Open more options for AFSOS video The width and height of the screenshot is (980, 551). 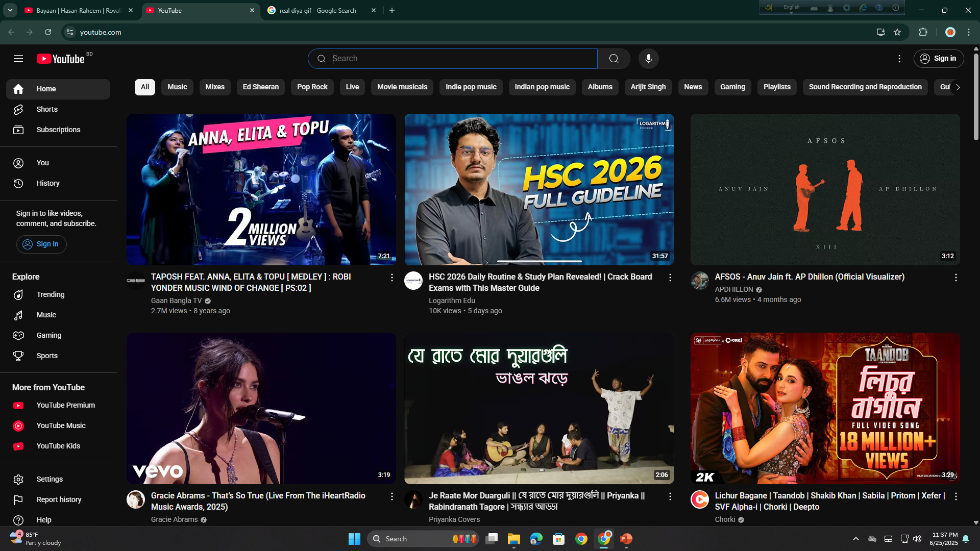pos(956,278)
